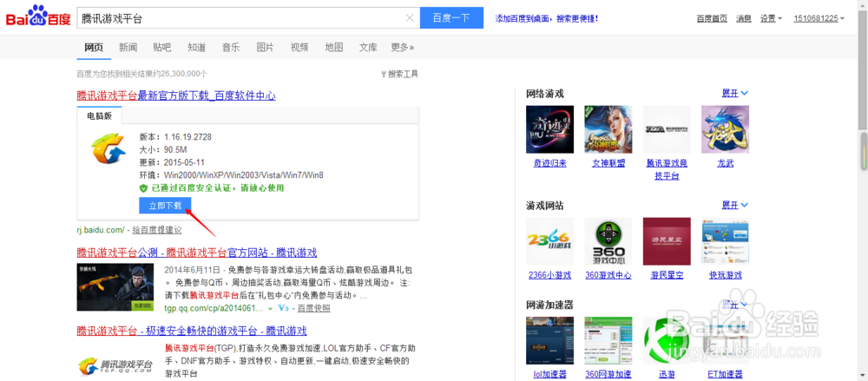The width and height of the screenshot is (868, 381).
Task: Open the 腾讯游戏竞技平台 thumbnail image
Action: pyautogui.click(x=667, y=129)
